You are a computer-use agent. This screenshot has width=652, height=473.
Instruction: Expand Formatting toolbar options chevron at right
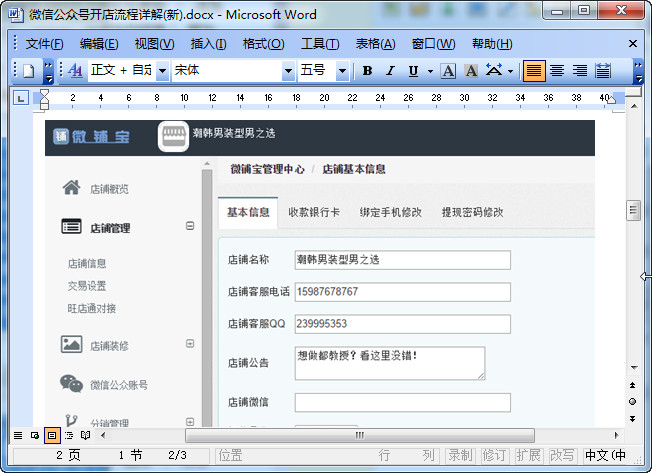pos(638,71)
